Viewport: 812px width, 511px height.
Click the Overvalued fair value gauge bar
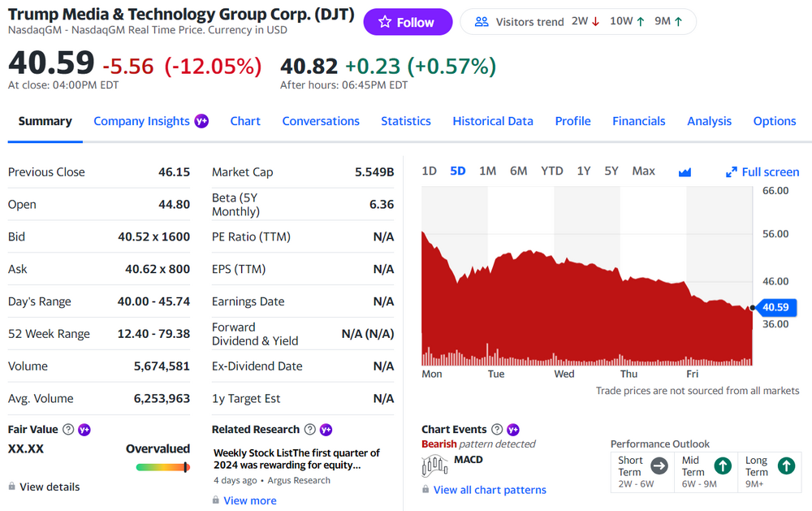pos(162,467)
